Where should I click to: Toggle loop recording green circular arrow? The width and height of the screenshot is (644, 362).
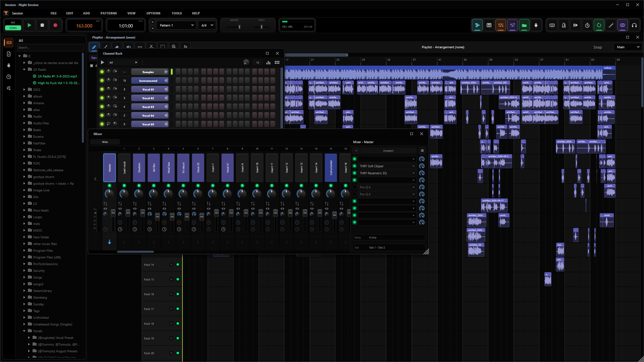[x=599, y=25]
